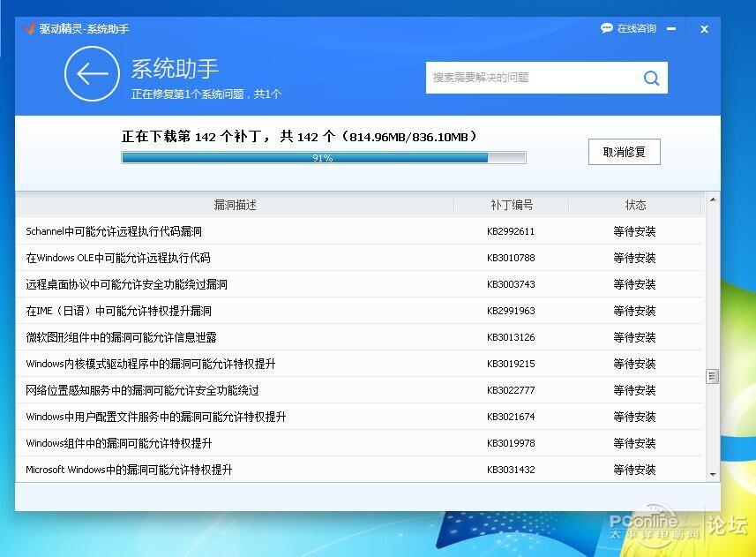The image size is (756, 557).
Task: Click patch number KB2992611
Action: [511, 231]
